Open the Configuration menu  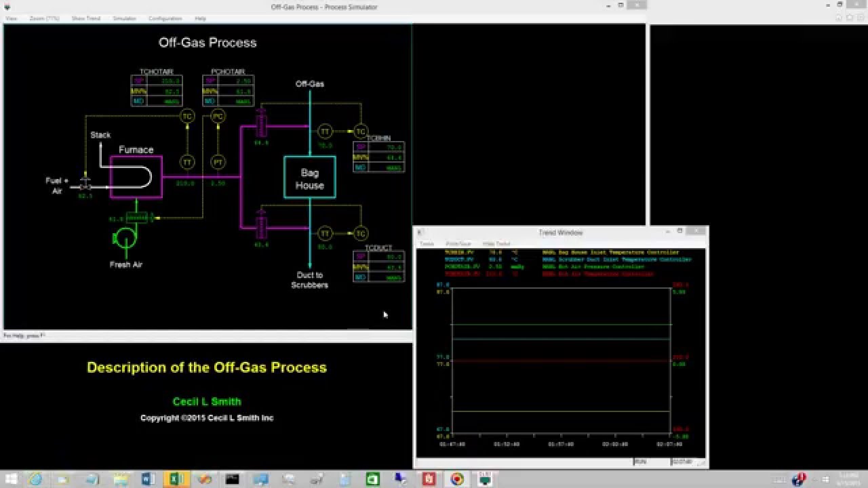[x=165, y=18]
